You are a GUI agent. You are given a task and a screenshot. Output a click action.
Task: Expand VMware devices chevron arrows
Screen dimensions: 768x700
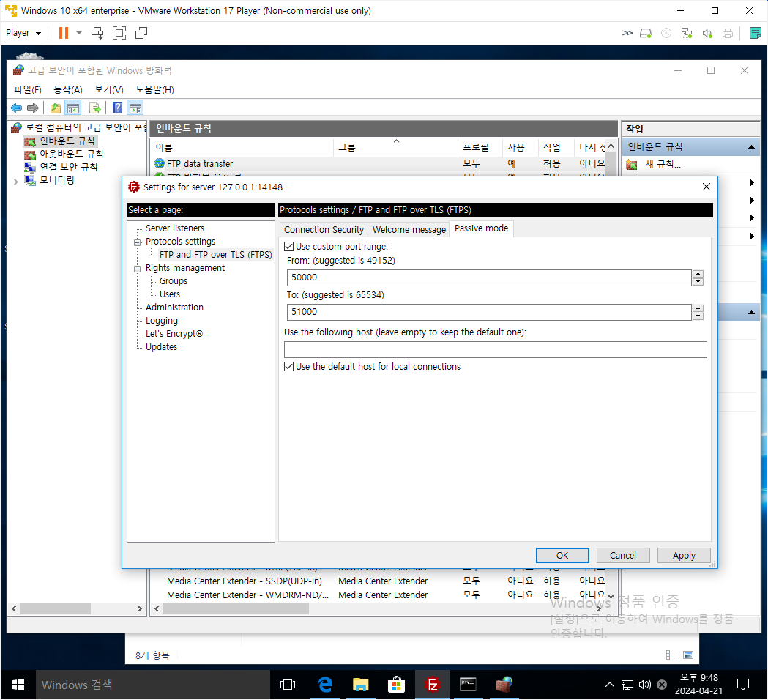(627, 33)
